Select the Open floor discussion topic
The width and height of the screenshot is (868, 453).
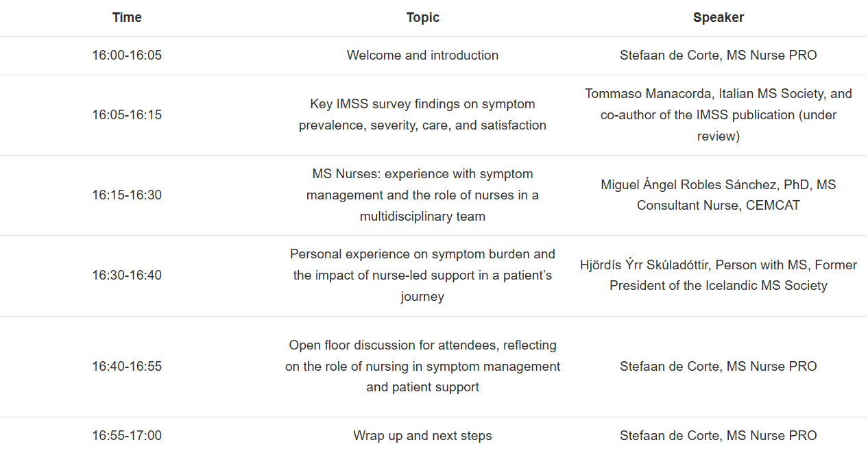point(422,367)
